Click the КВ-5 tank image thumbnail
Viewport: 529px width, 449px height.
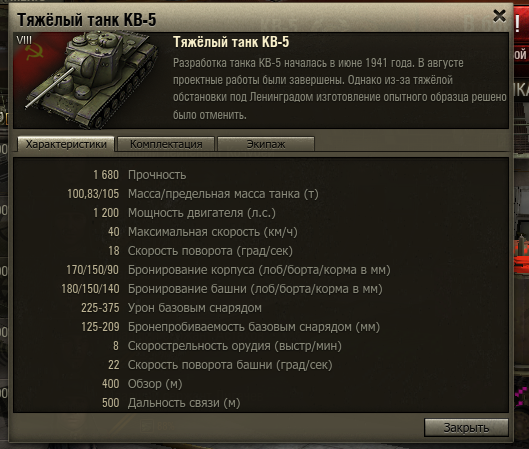[91, 80]
